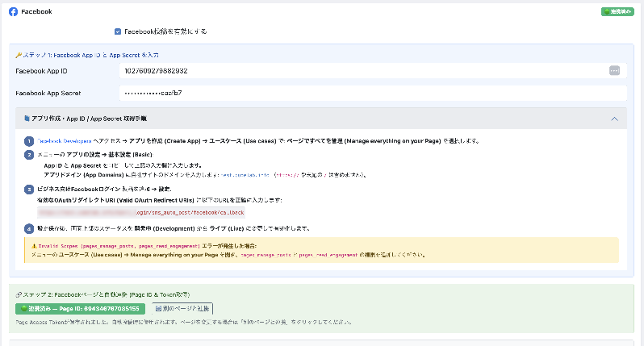Click the OAuth redirect callback URL code

[x=141, y=213]
